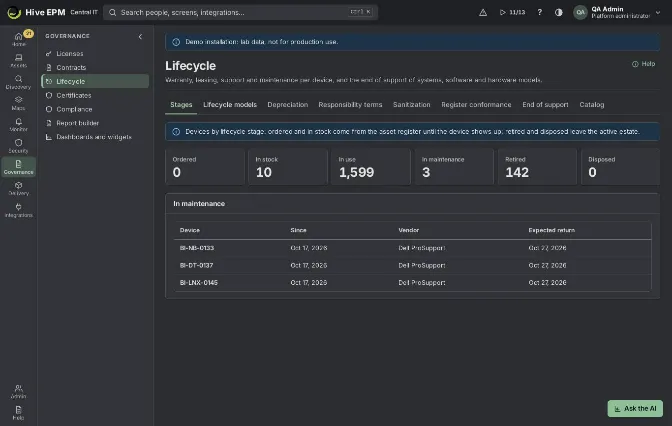Switch to the Sanitization tab
This screenshot has height=426, width=672.
(x=411, y=105)
